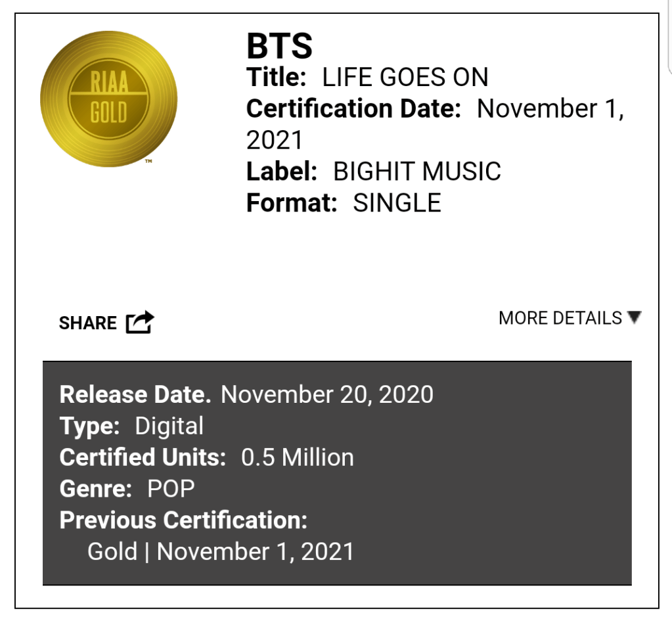Viewport: 672px width, 619px height.
Task: Collapse the MORE DETAILS triangle arrow
Action: tap(634, 317)
